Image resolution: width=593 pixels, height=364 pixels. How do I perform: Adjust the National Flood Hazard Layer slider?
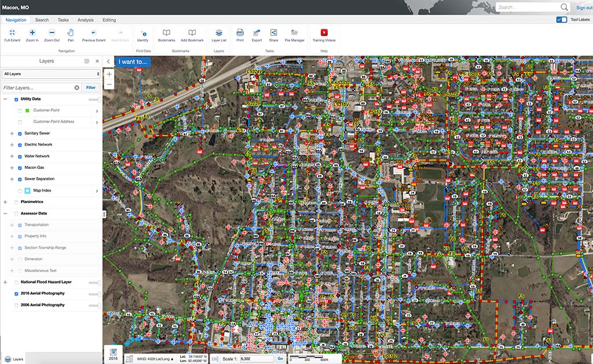click(x=94, y=282)
